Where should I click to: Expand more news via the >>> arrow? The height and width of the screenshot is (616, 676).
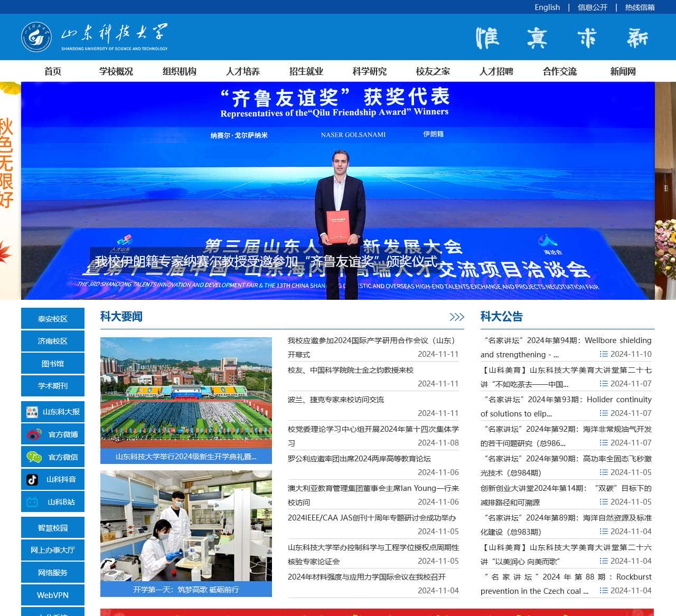click(x=457, y=317)
